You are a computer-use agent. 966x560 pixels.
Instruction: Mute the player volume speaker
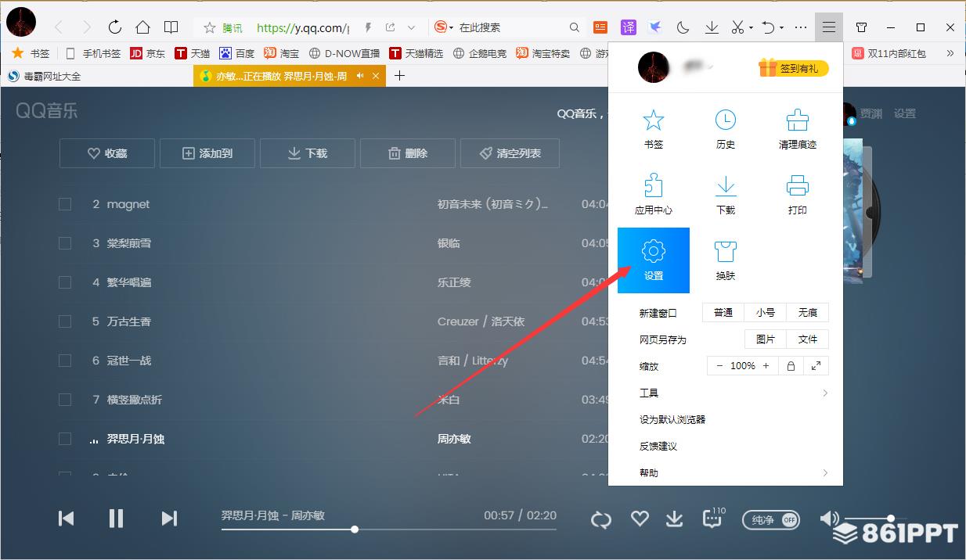tap(829, 518)
